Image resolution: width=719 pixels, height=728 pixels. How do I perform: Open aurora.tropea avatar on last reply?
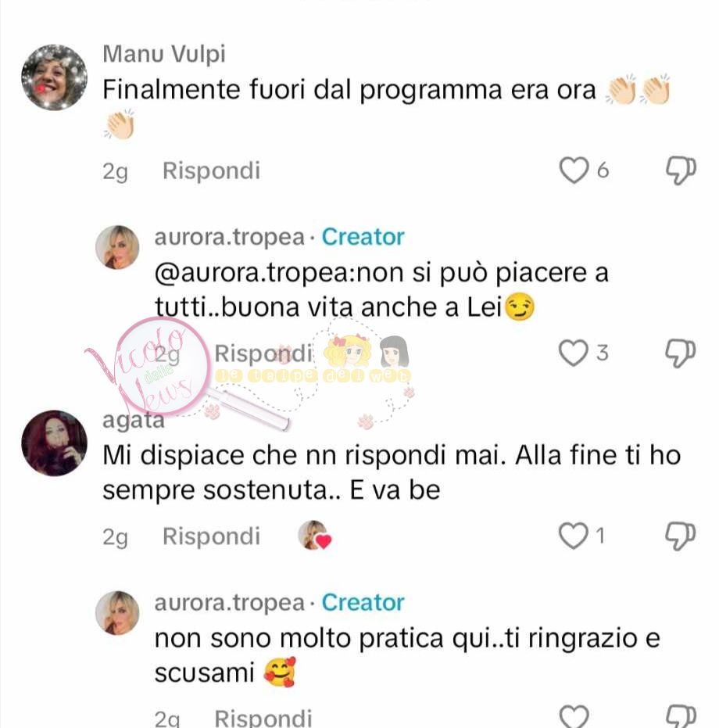tap(117, 613)
